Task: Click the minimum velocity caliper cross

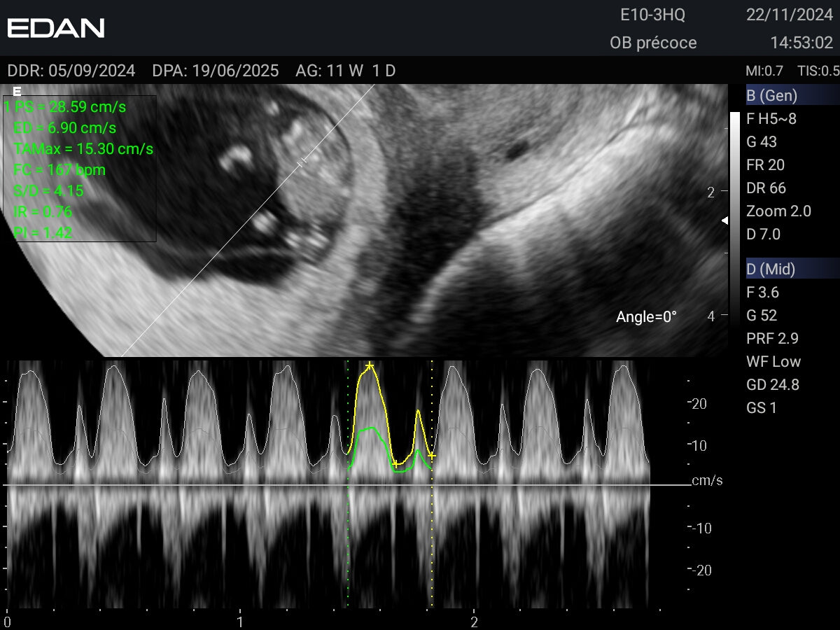Action: 396,463
